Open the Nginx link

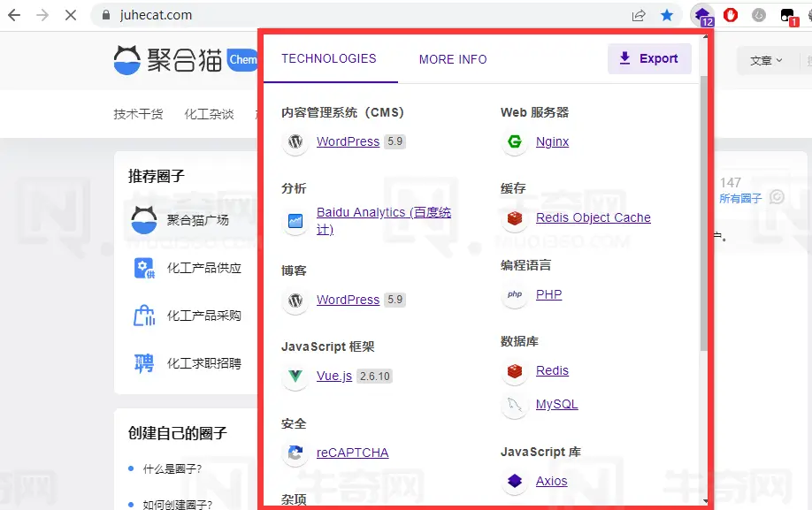pyautogui.click(x=552, y=141)
